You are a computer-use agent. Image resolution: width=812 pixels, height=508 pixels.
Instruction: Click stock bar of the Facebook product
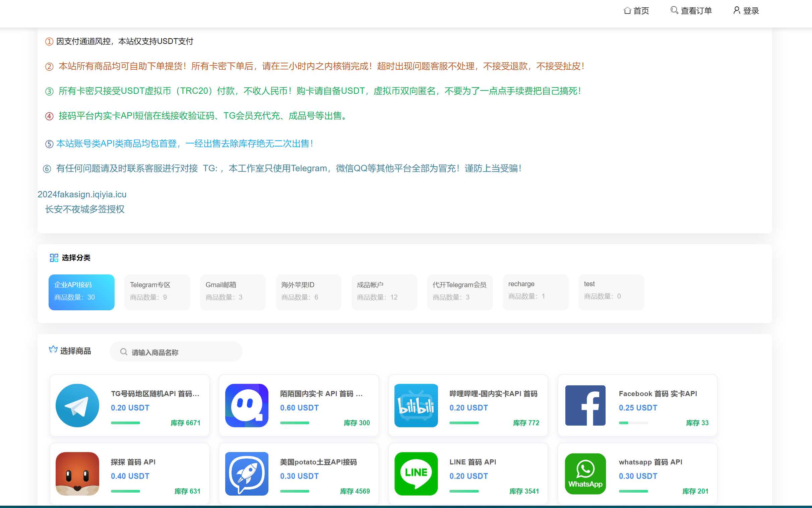point(633,423)
